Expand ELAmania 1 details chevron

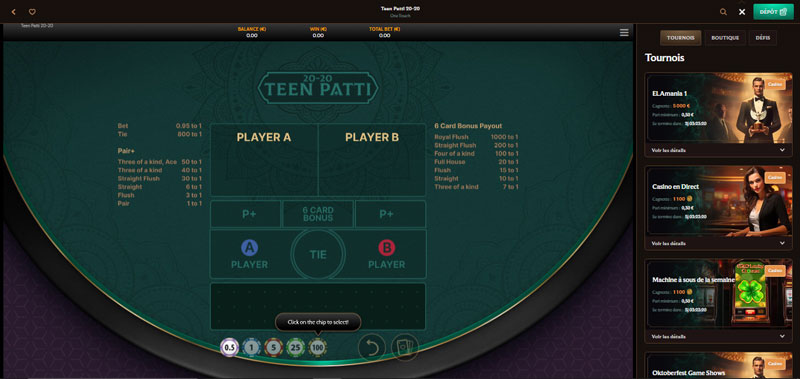782,150
